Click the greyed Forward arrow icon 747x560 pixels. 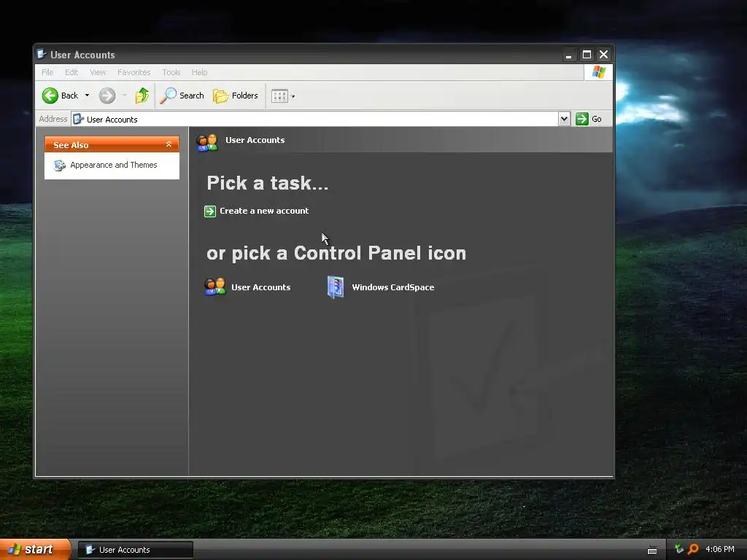(x=107, y=96)
